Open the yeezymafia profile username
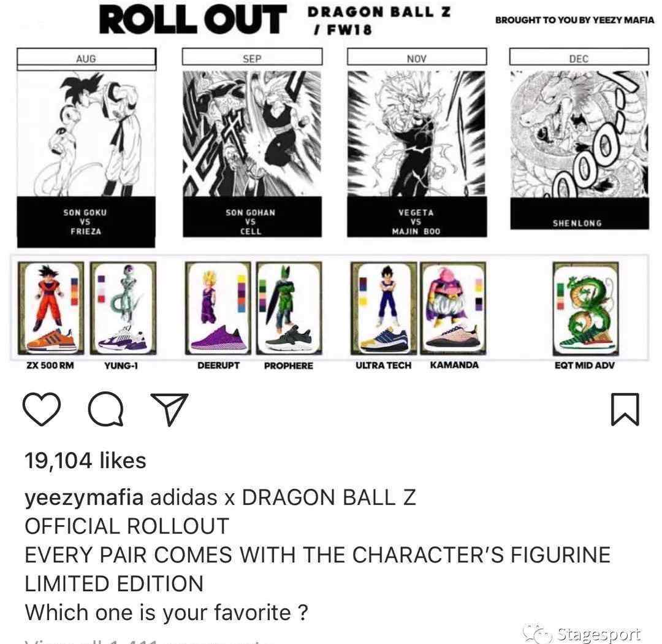The image size is (662, 644). tap(84, 498)
